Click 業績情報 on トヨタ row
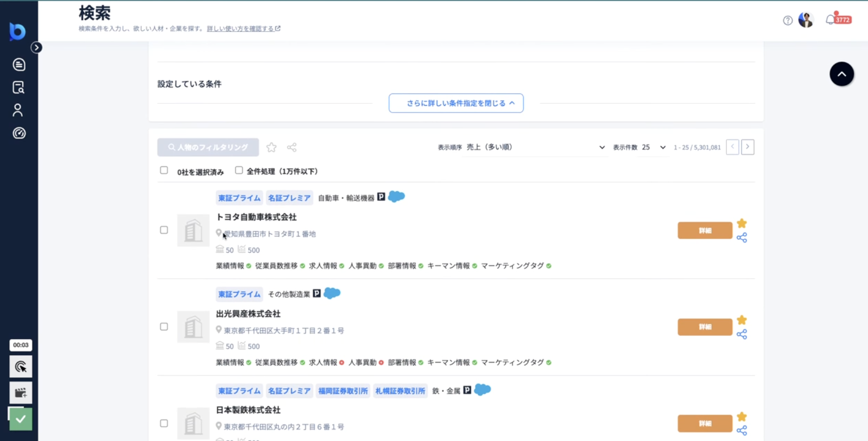The image size is (868, 441). click(x=234, y=266)
